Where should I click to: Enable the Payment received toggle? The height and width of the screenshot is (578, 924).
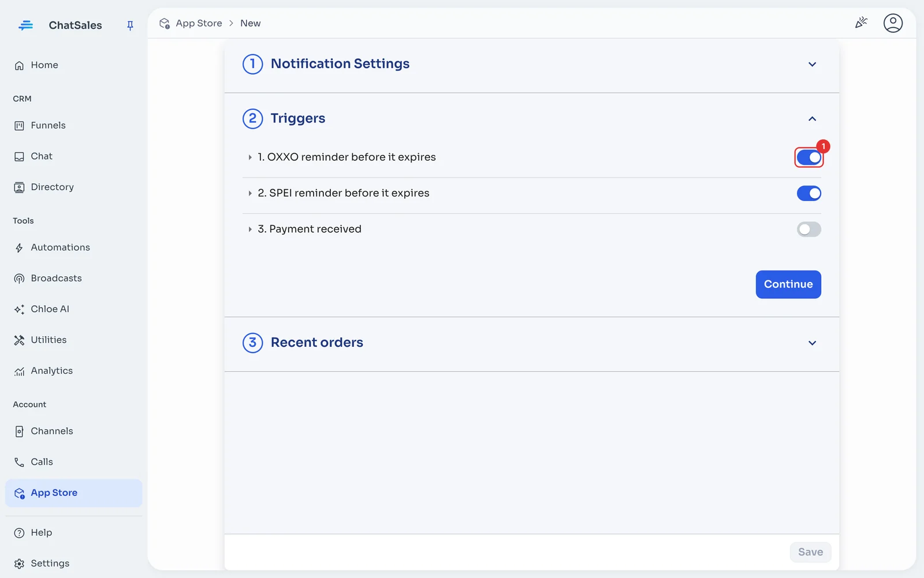point(808,229)
